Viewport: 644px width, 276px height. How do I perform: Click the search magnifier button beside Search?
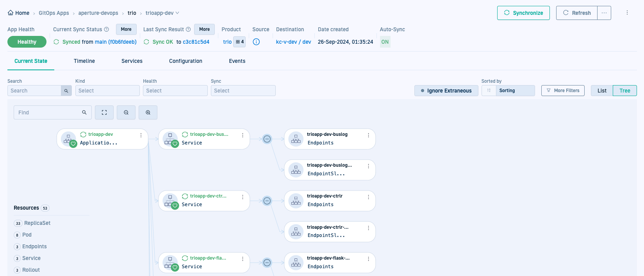pyautogui.click(x=66, y=91)
